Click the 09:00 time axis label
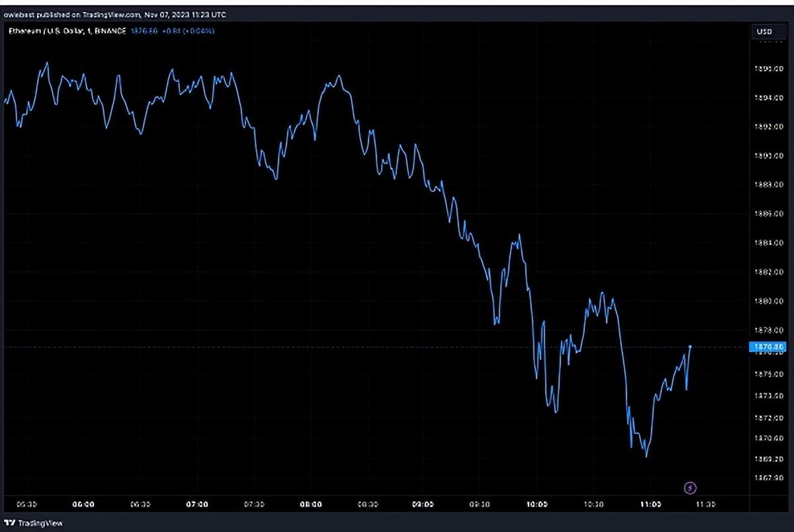 point(423,504)
